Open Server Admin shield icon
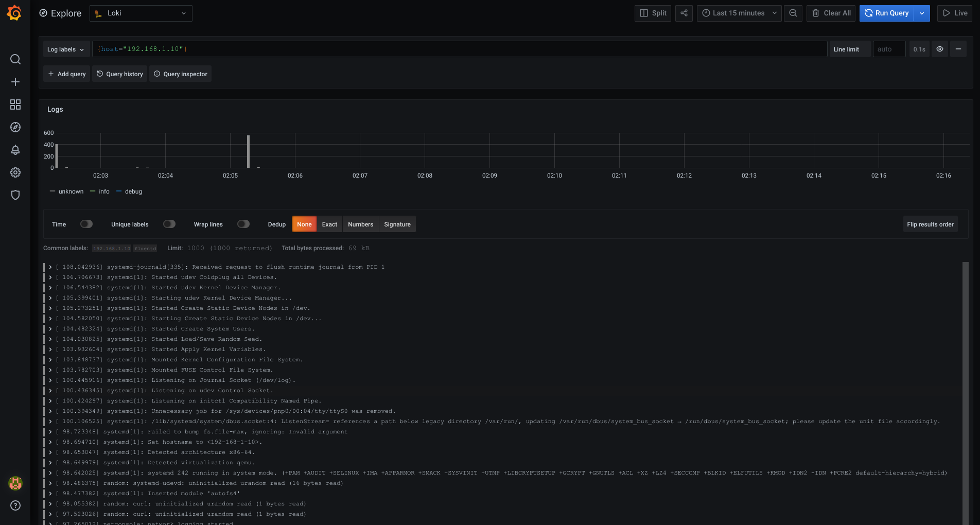The image size is (980, 525). tap(15, 195)
